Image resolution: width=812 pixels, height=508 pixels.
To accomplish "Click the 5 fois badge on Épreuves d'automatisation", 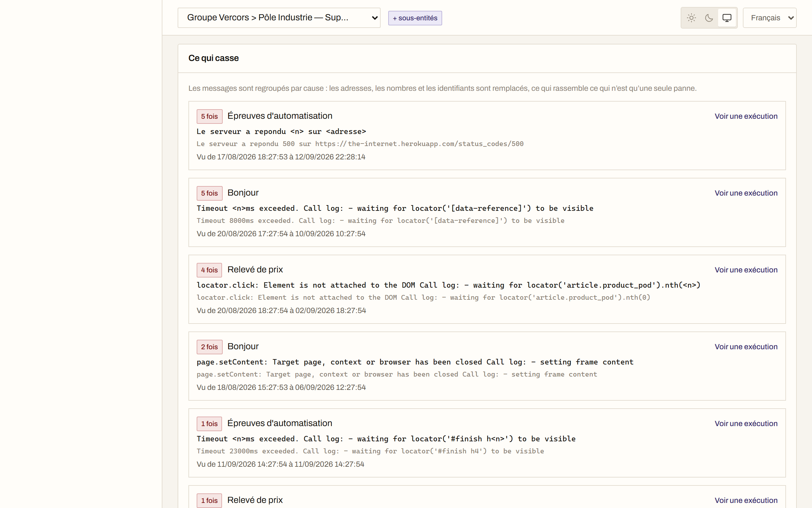I will tap(209, 117).
